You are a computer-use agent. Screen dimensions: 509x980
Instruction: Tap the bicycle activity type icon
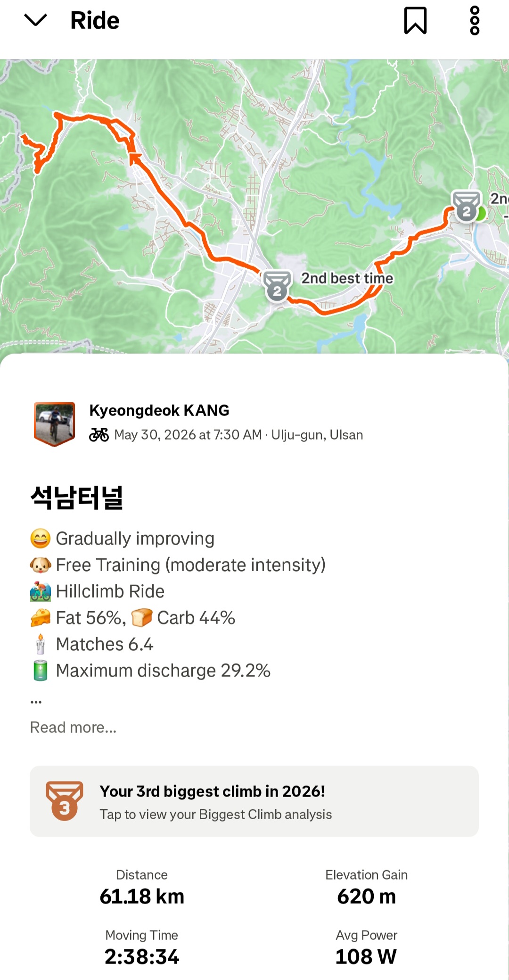(x=99, y=434)
